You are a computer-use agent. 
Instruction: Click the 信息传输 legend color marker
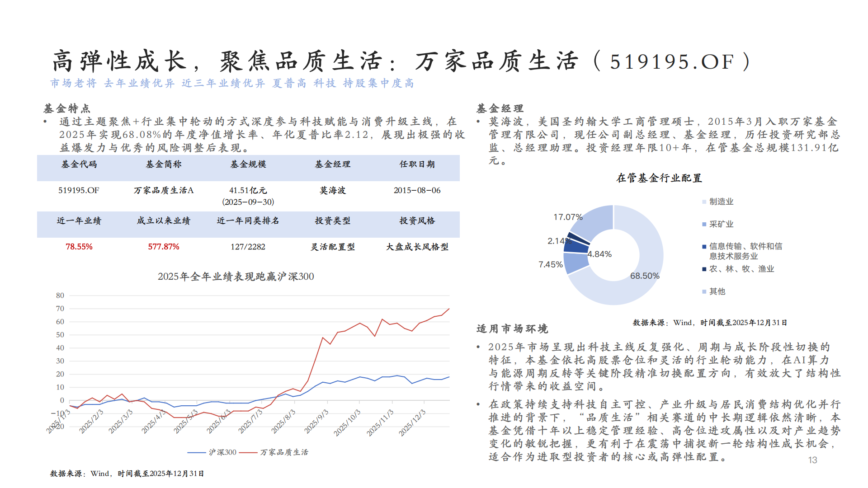click(704, 247)
